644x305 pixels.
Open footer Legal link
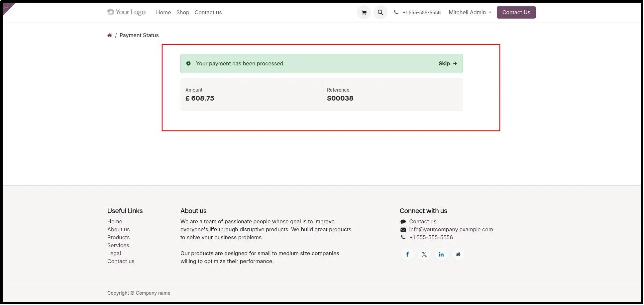pyautogui.click(x=114, y=254)
